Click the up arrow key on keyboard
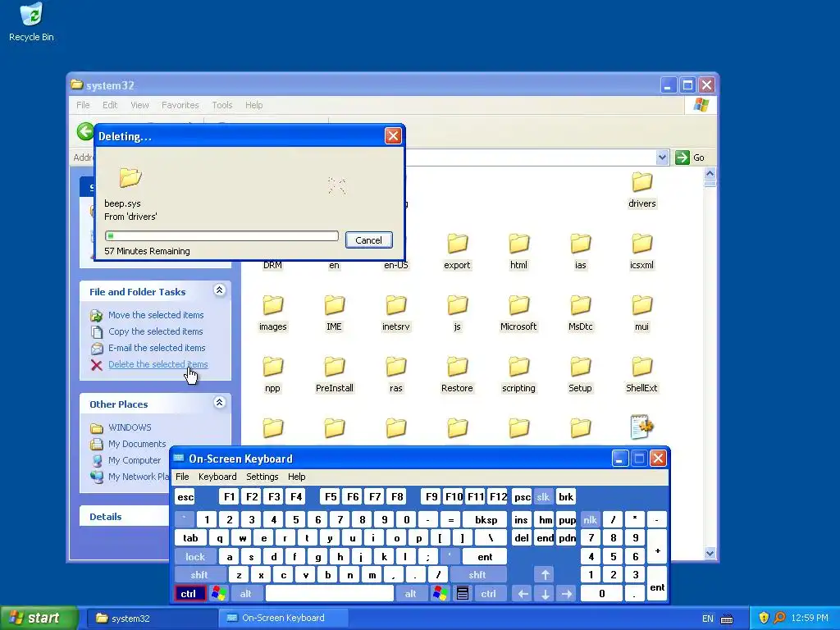The width and height of the screenshot is (840, 630). (545, 575)
